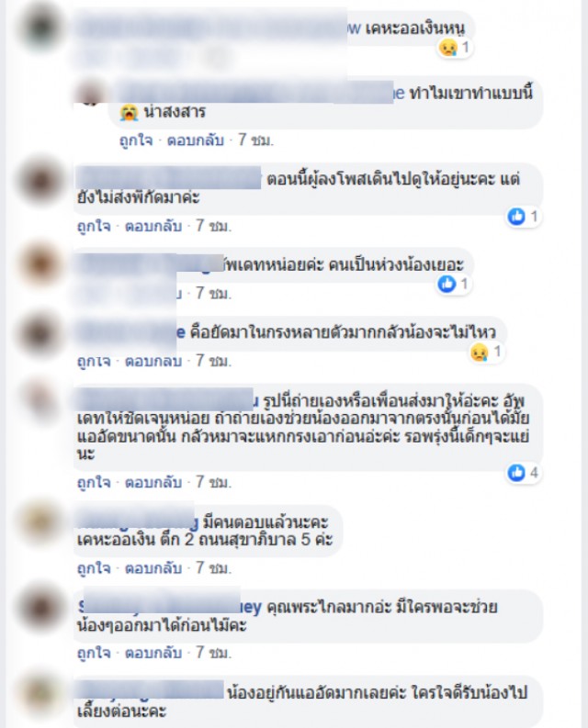
Task: Click like reaction with 4 count
Action: point(524,473)
